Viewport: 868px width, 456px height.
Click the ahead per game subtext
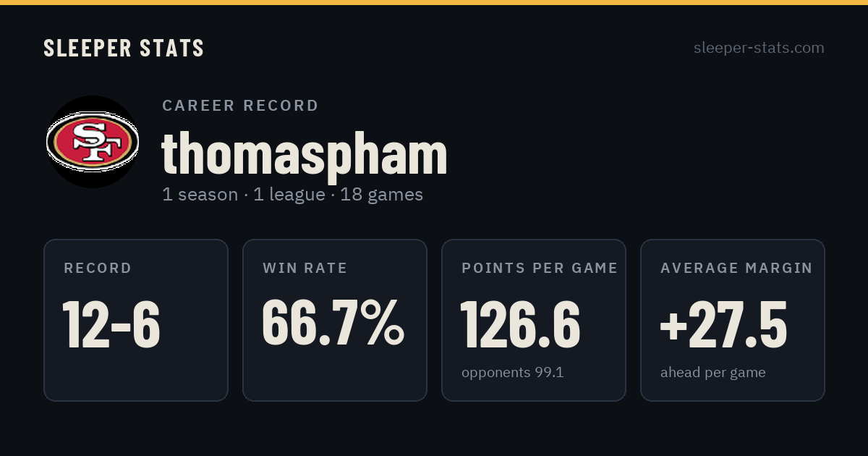click(713, 373)
